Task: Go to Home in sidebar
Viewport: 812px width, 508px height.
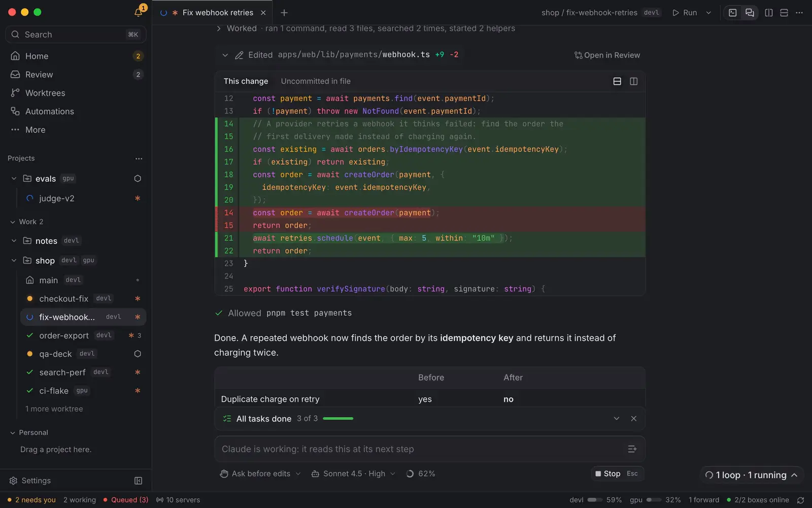Action: pyautogui.click(x=76, y=56)
